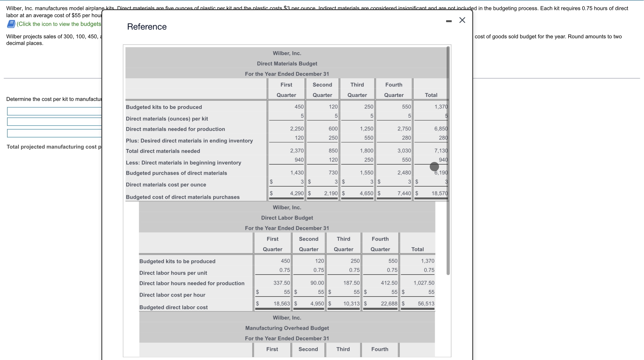Click the second cost-per-kit input field
This screenshot has width=644, height=360.
point(54,122)
